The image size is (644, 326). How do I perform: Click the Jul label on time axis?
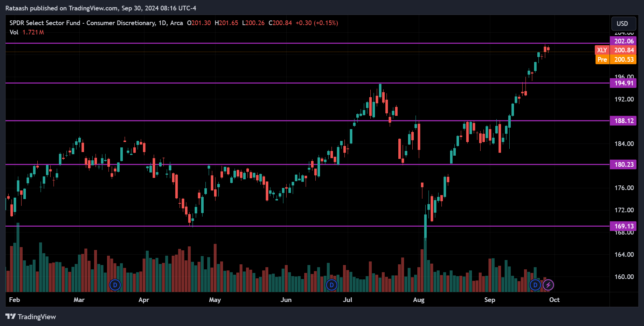(347, 300)
